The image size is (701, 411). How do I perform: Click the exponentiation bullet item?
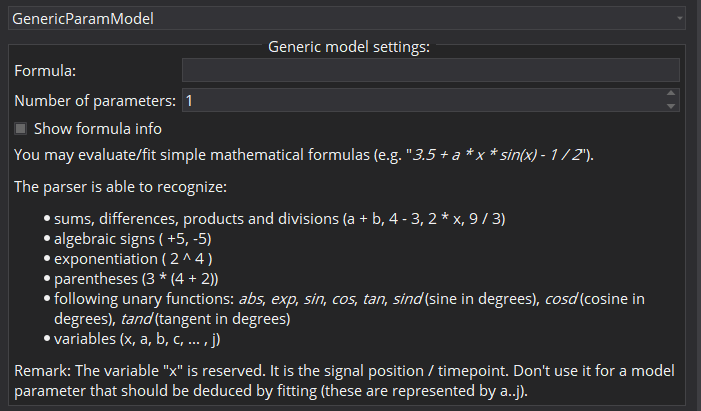pyautogui.click(x=133, y=259)
